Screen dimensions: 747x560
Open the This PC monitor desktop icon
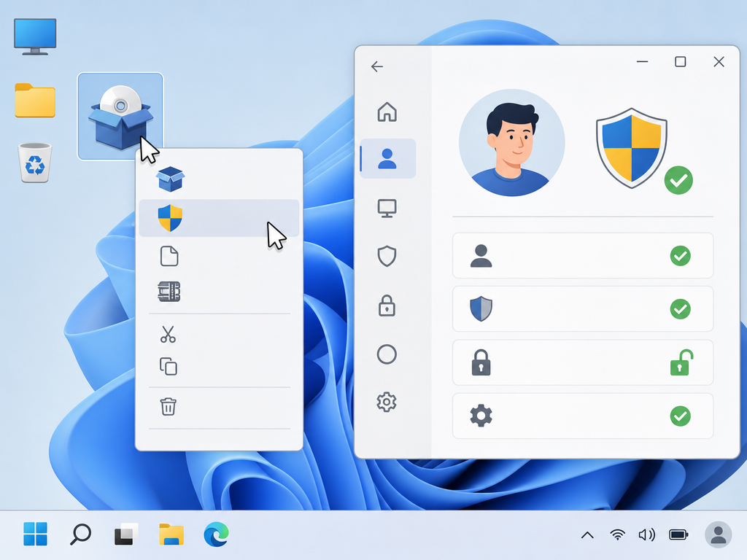pyautogui.click(x=35, y=36)
